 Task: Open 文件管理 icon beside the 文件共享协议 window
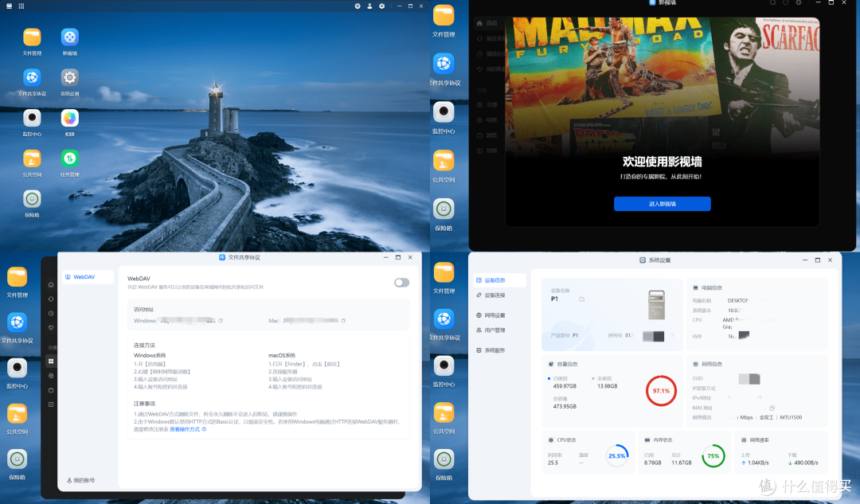pyautogui.click(x=17, y=278)
